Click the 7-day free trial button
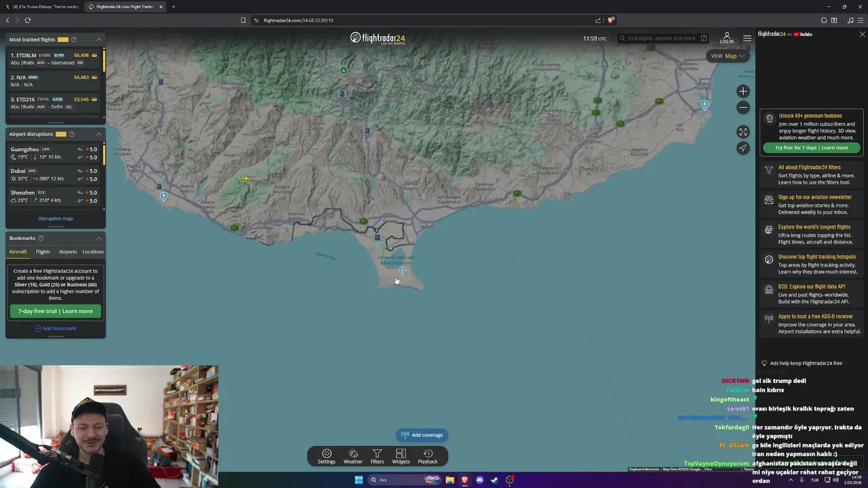Image resolution: width=868 pixels, height=488 pixels. point(56,311)
